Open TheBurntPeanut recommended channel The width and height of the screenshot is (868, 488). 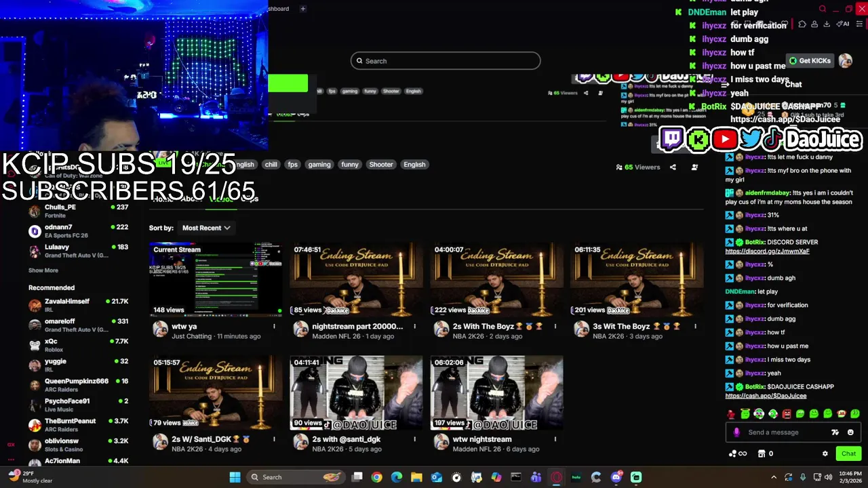(x=78, y=425)
